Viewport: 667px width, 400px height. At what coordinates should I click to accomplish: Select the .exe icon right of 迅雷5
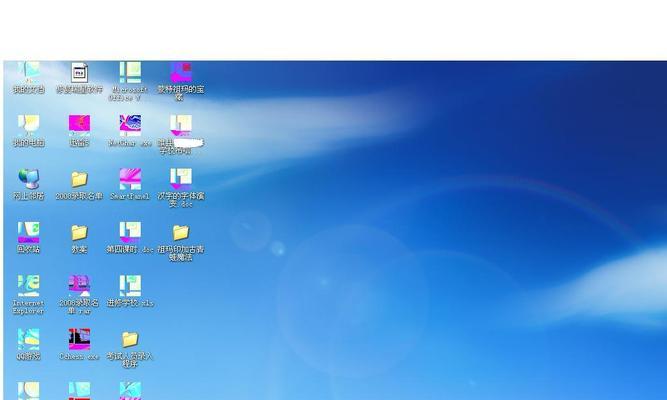(x=130, y=131)
